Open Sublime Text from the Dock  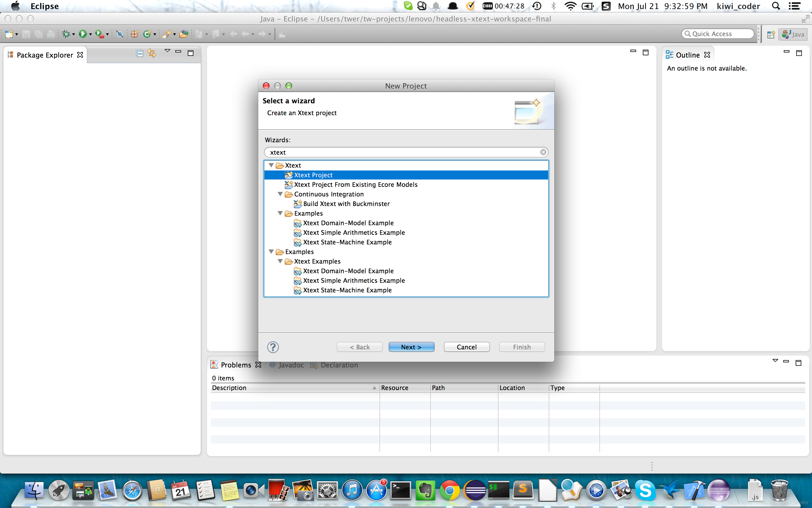(523, 491)
